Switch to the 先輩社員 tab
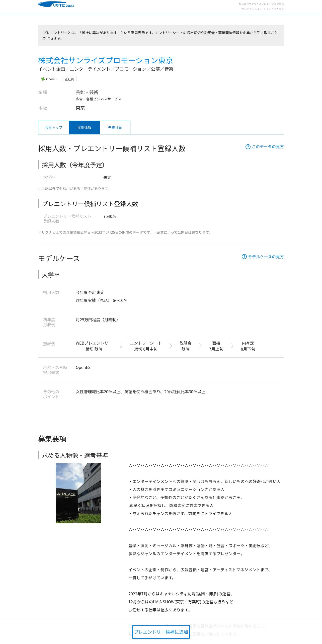The width and height of the screenshot is (322, 644). click(x=115, y=127)
